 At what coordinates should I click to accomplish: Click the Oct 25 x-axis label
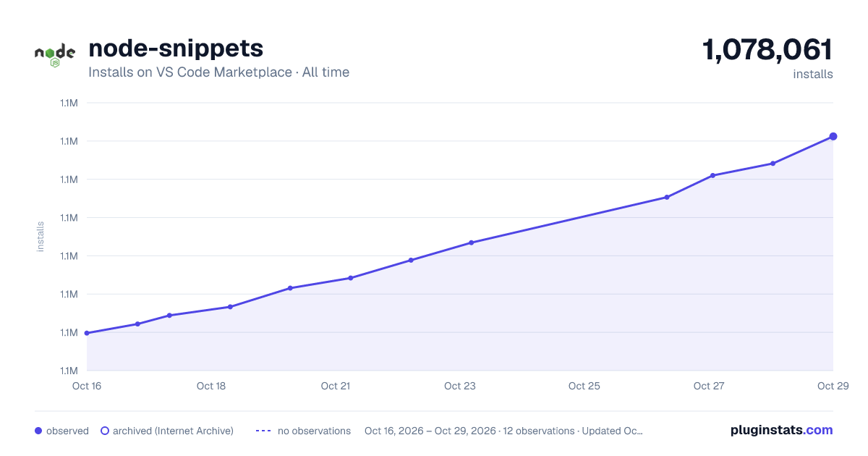(584, 386)
